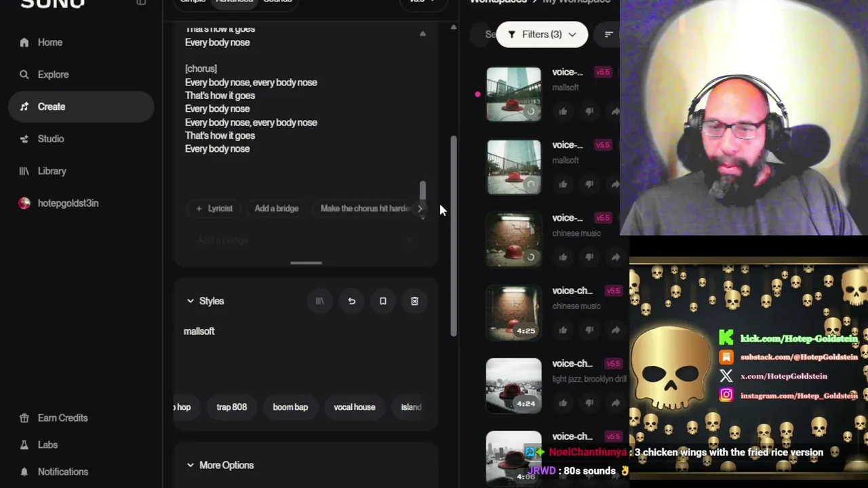
Task: Open the second mallsoft track thumbnail
Action: 514,167
